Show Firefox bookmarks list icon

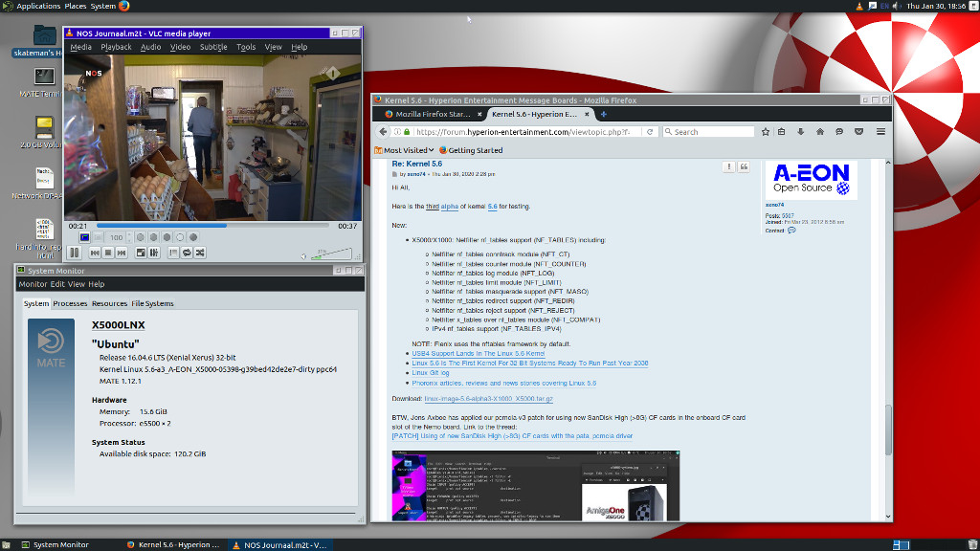[782, 132]
